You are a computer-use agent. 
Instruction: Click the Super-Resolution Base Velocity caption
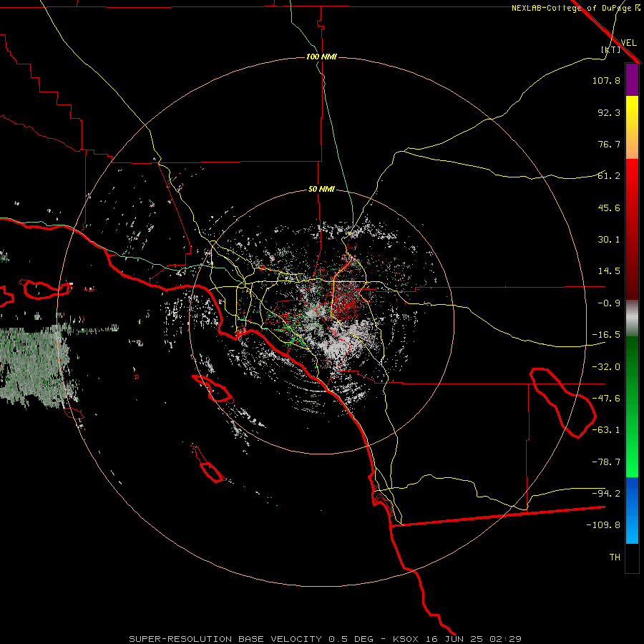[x=326, y=639]
